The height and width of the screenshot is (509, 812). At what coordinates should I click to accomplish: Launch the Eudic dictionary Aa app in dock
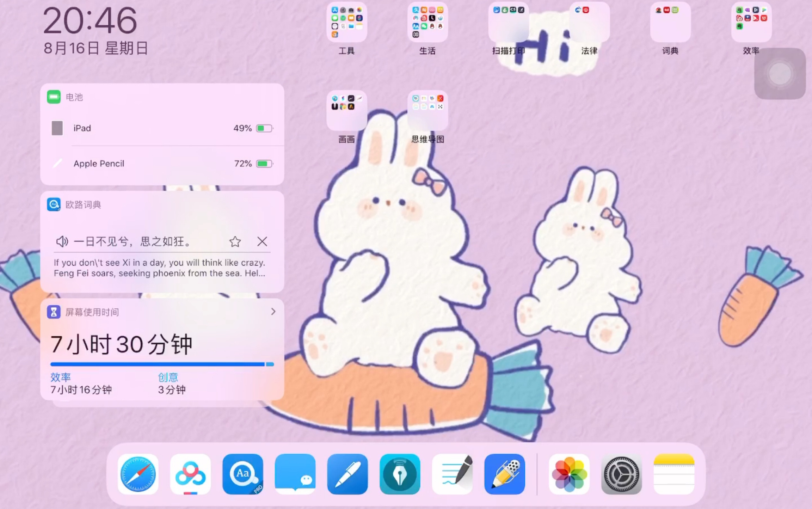click(x=243, y=474)
